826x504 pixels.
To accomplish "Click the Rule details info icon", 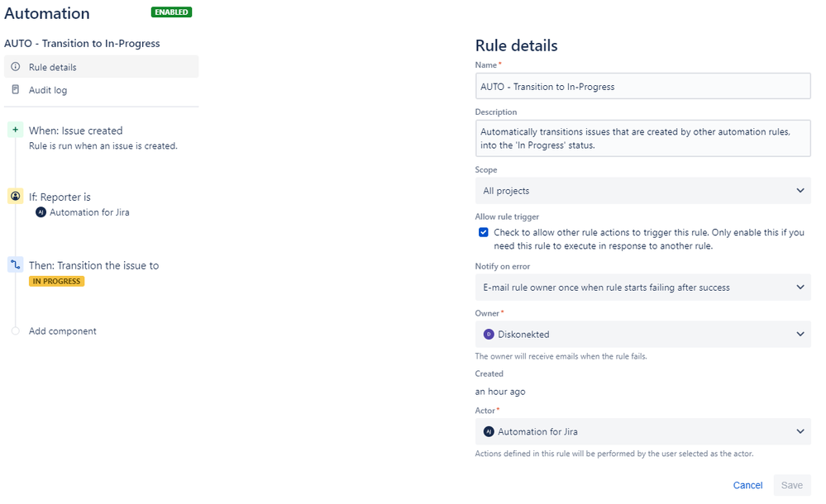I will click(x=16, y=67).
